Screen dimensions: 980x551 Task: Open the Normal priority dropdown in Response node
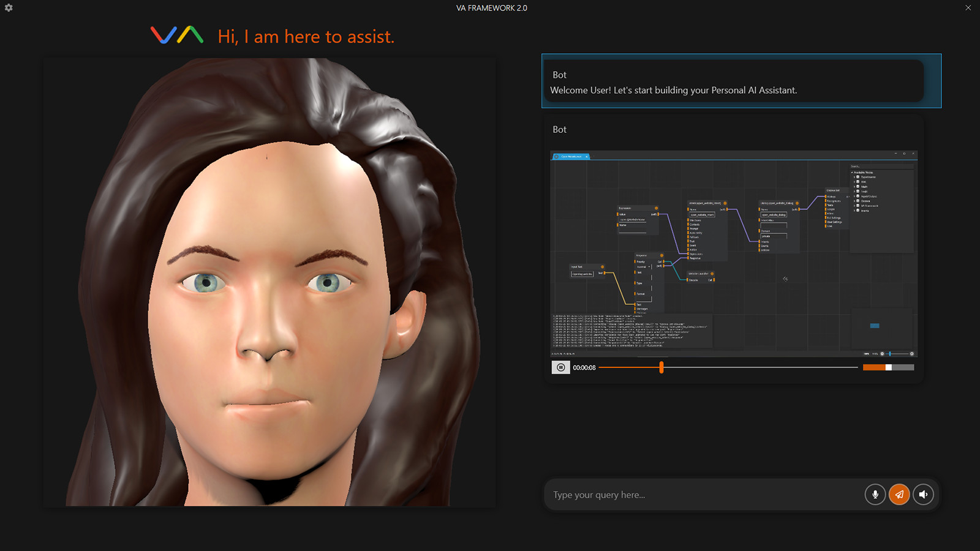point(649,267)
